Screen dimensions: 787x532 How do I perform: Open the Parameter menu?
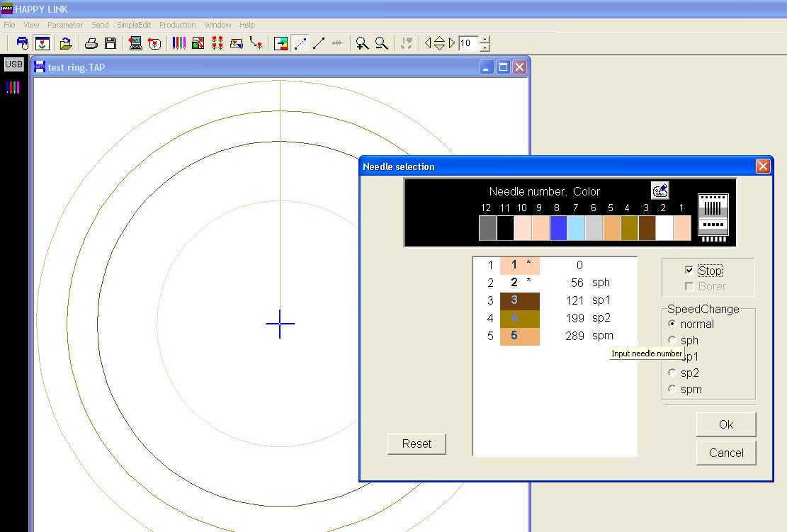[x=65, y=25]
